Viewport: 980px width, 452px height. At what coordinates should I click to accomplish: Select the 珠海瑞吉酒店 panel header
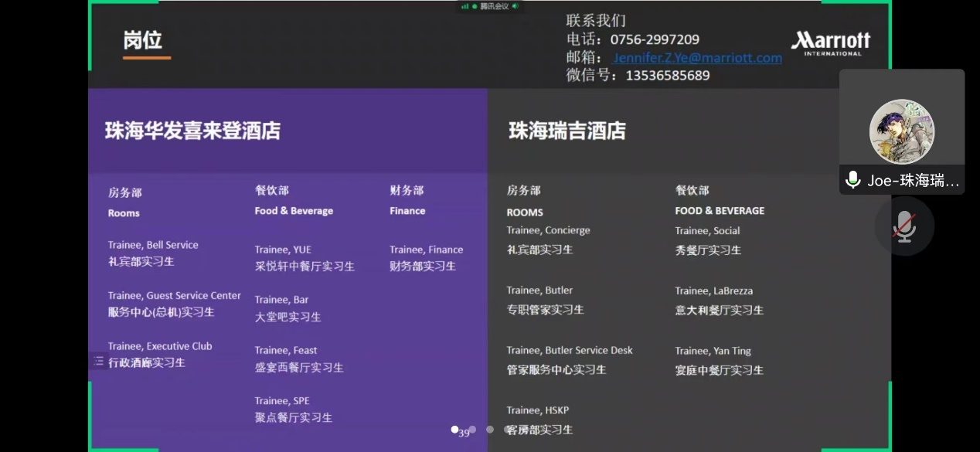tap(567, 131)
